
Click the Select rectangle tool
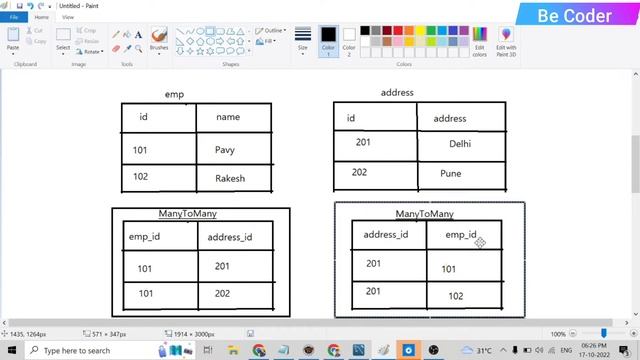coord(63,35)
